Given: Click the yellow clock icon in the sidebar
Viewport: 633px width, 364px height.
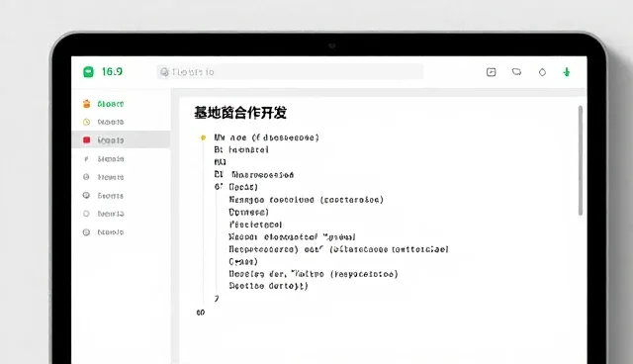Looking at the screenshot, I should click(86, 122).
